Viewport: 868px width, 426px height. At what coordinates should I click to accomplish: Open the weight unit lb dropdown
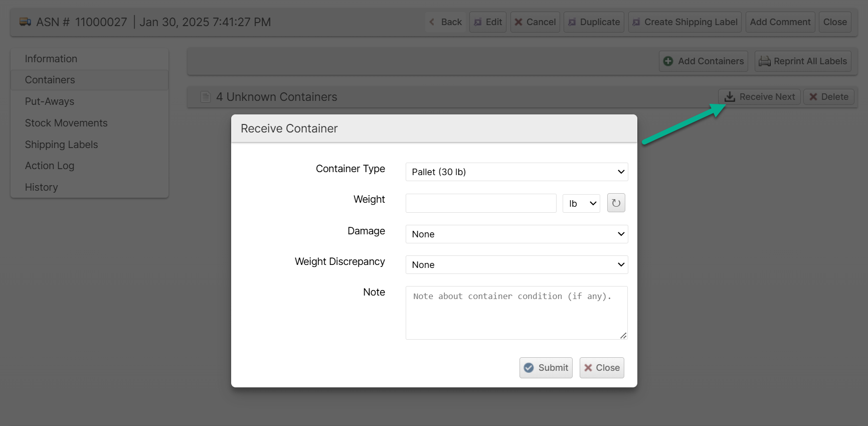coord(581,203)
